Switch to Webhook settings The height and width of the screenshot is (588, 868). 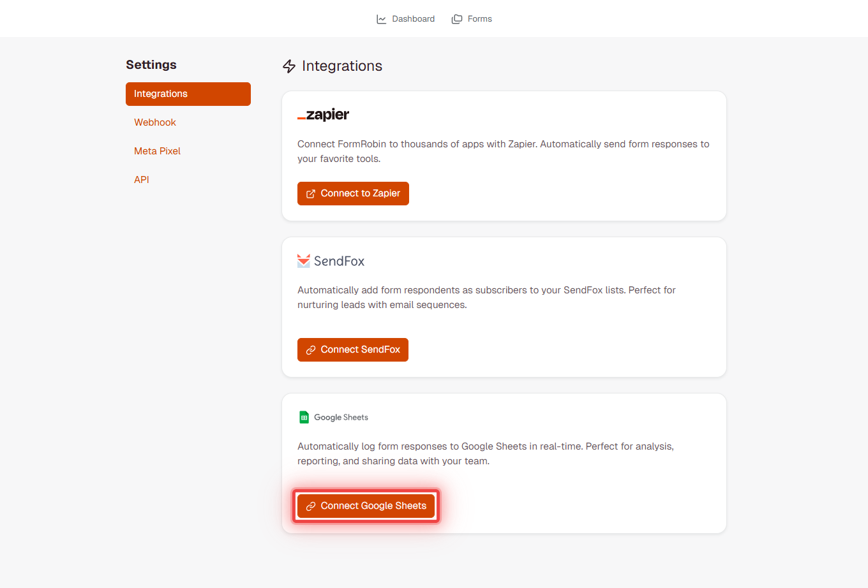155,122
